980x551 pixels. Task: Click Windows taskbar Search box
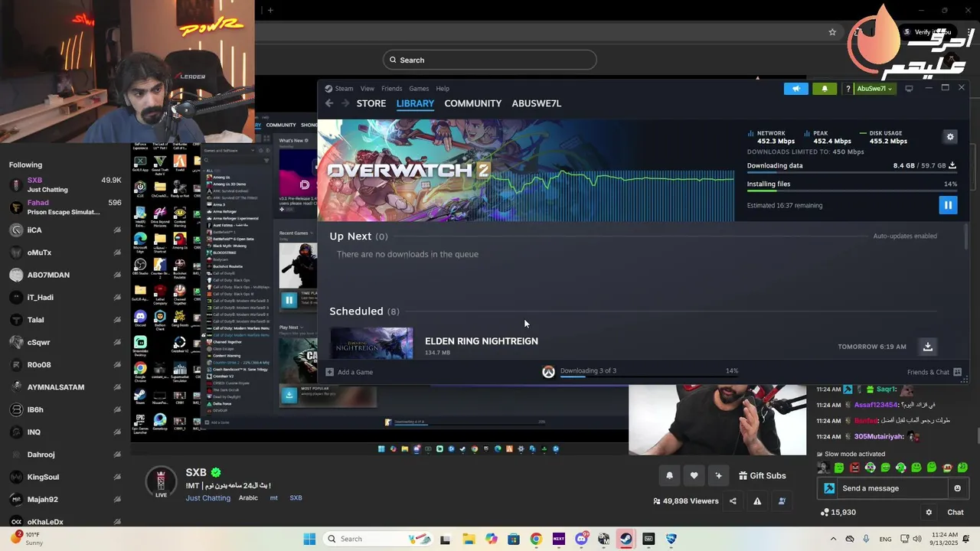(378, 539)
